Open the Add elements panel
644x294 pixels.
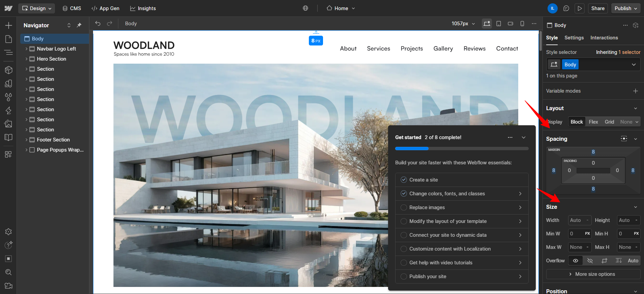pyautogui.click(x=8, y=25)
